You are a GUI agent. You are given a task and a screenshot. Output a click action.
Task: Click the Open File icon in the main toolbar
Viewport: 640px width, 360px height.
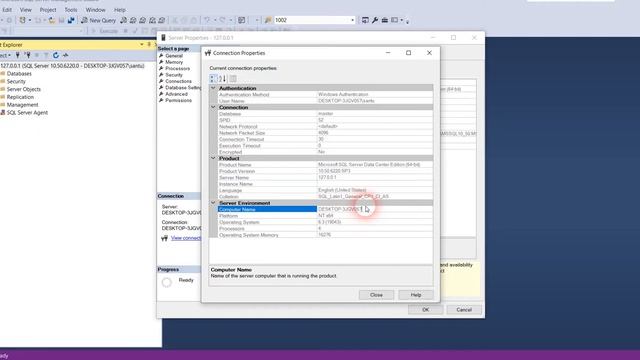(52, 20)
